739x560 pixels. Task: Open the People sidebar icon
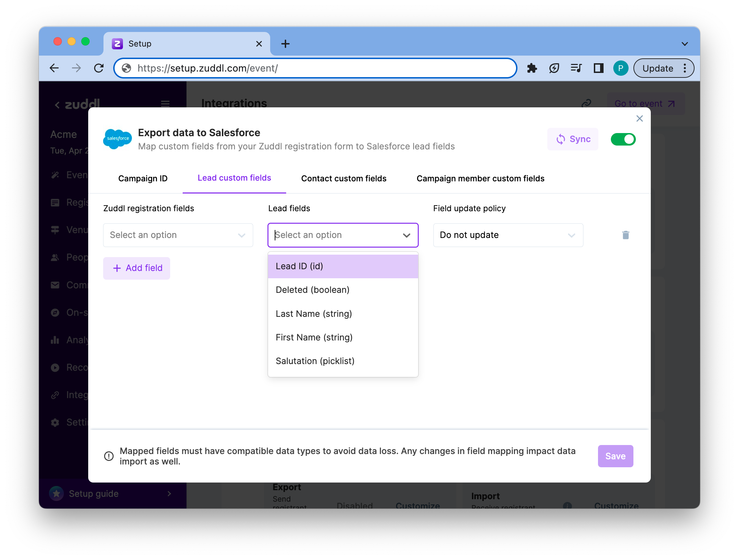[x=55, y=257]
